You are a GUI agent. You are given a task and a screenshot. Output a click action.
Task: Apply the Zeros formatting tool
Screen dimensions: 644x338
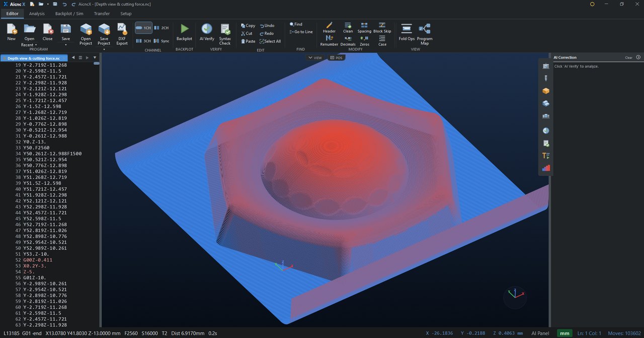click(364, 41)
